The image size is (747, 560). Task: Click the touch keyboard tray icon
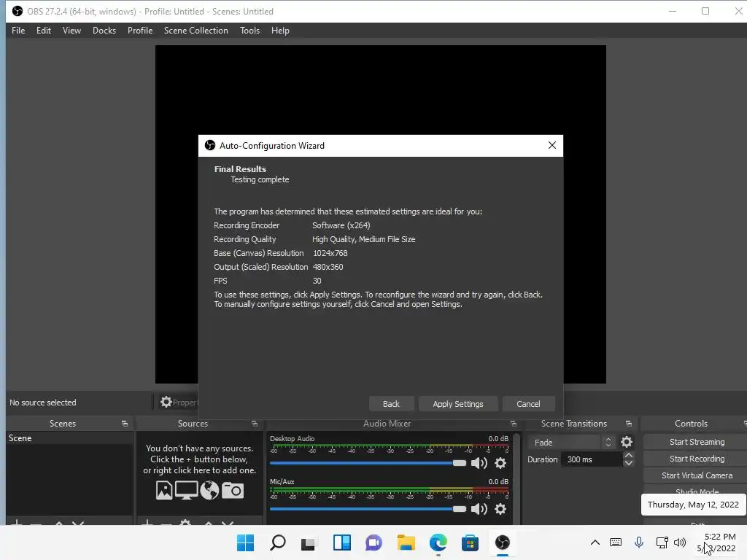616,542
